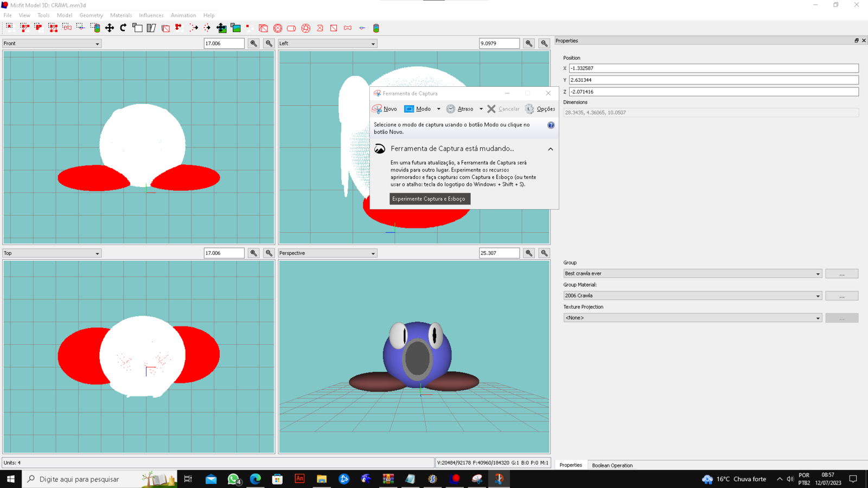Select the Select Vertices tool
The width and height of the screenshot is (868, 488).
click(10, 28)
